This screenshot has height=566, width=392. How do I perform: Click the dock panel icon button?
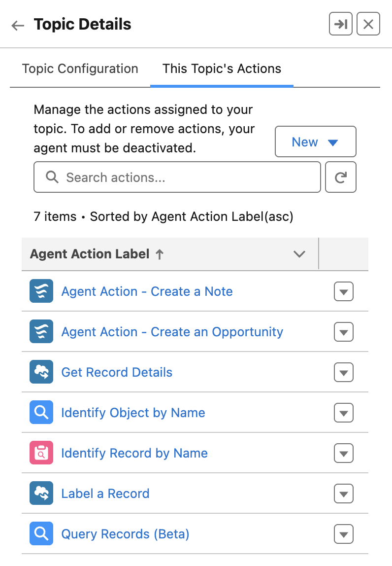point(341,24)
